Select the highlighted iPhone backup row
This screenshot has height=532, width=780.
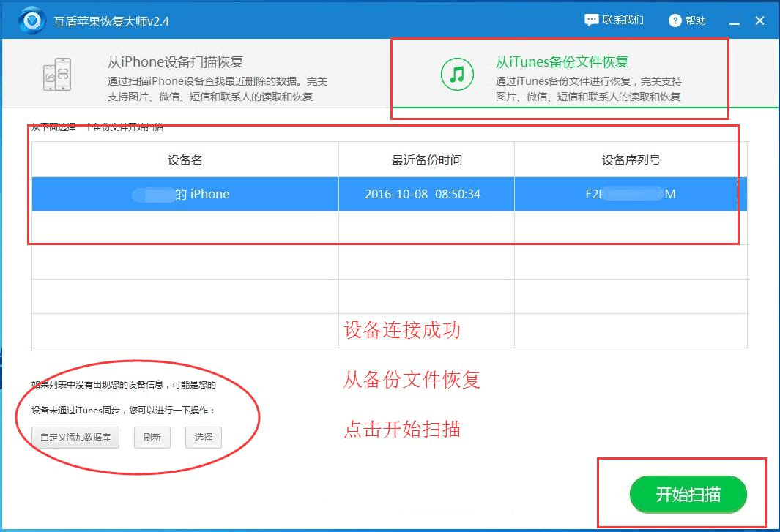(x=183, y=194)
